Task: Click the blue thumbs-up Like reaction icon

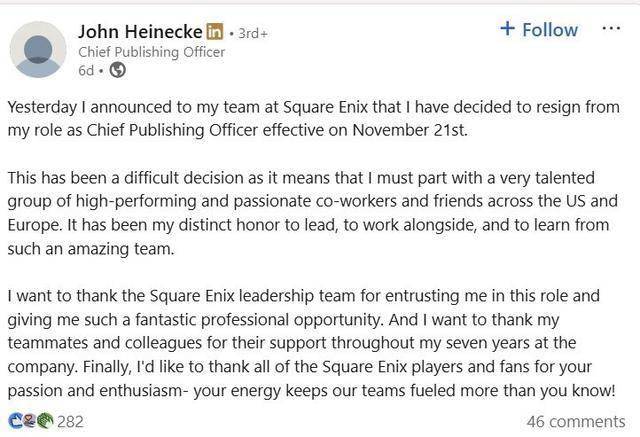Action: [15, 421]
